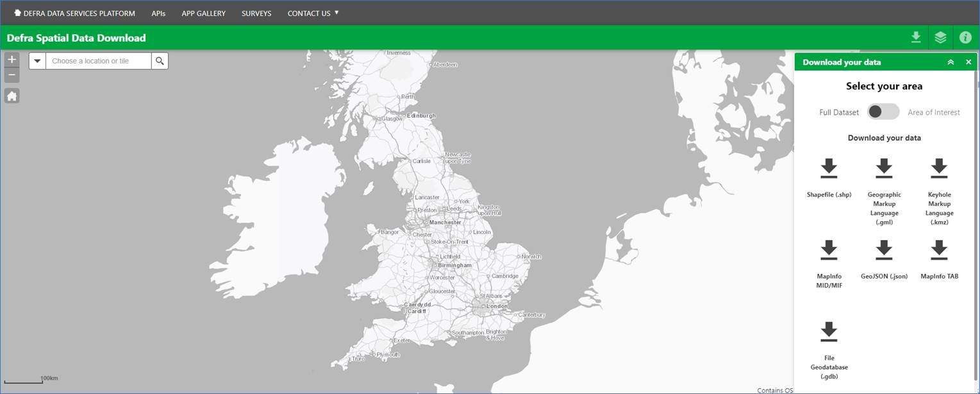980x394 pixels.
Task: Click Inverness label on the map
Action: coord(398,53)
